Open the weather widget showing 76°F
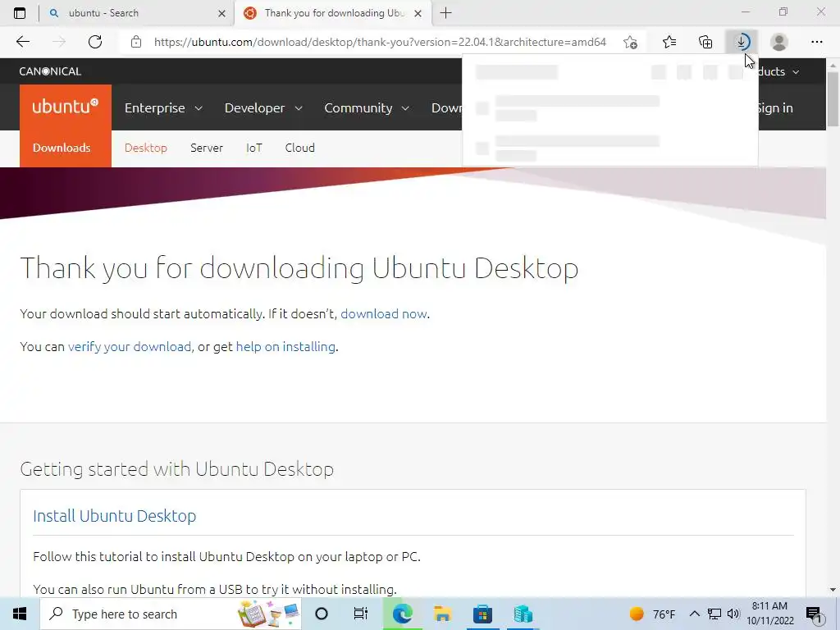 tap(652, 614)
